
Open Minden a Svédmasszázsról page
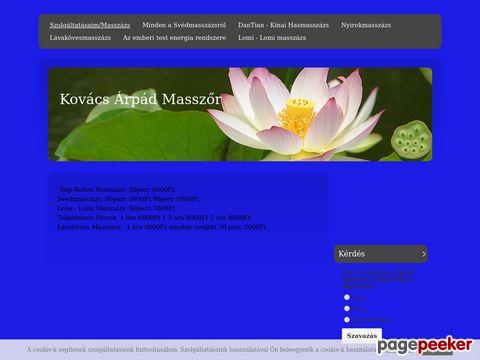[184, 25]
